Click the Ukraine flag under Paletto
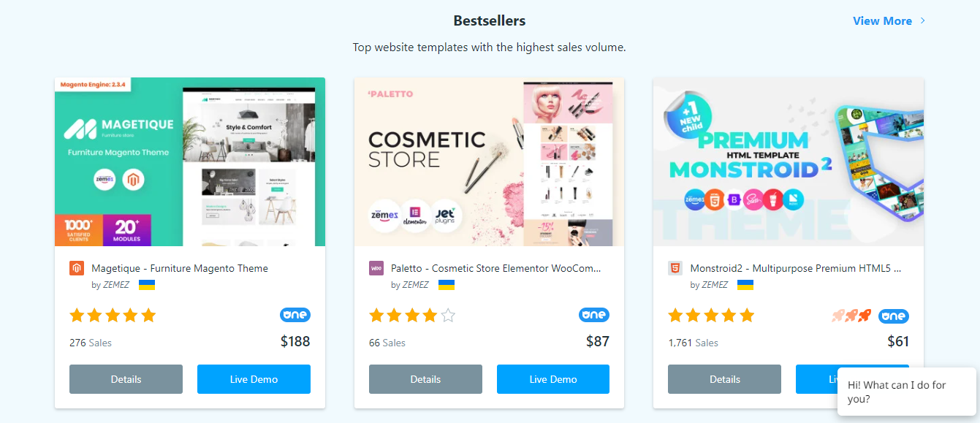The height and width of the screenshot is (423, 980). pos(446,285)
